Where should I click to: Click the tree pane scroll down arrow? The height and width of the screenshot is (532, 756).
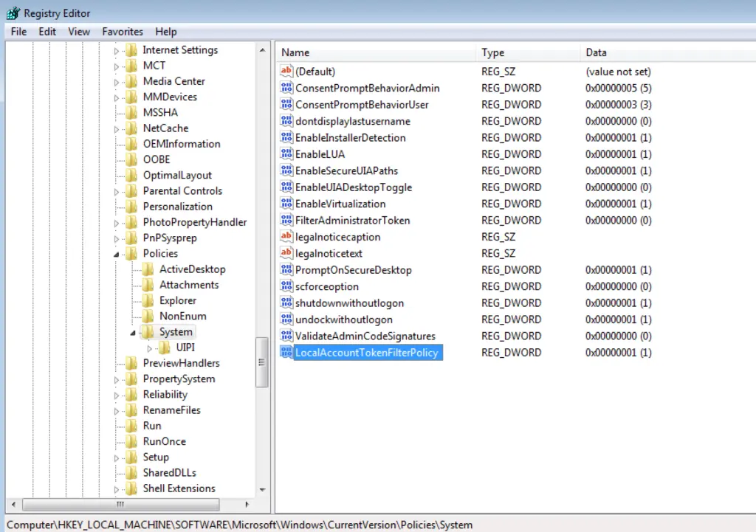click(x=262, y=490)
